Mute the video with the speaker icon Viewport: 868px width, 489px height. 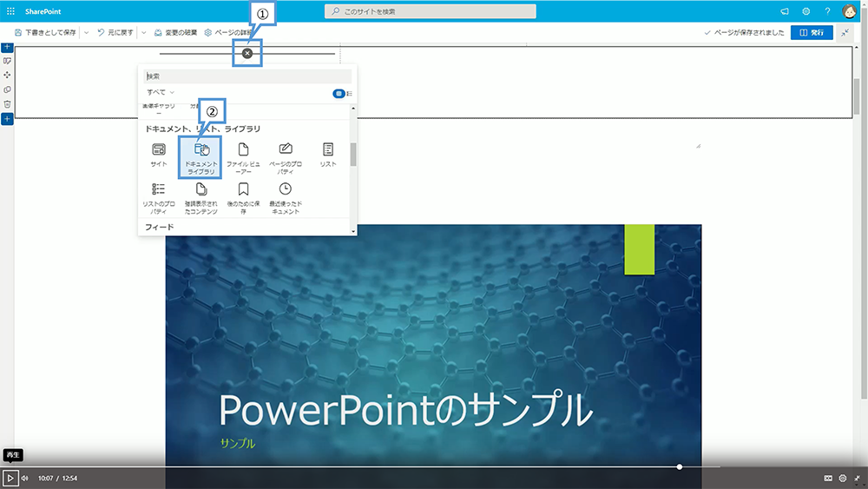pyautogui.click(x=25, y=478)
